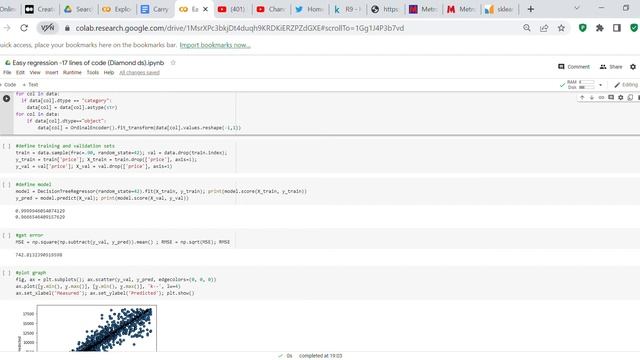Screen dimensions: 640x360
Task: Copy link to the selected cell
Action: click(601, 98)
